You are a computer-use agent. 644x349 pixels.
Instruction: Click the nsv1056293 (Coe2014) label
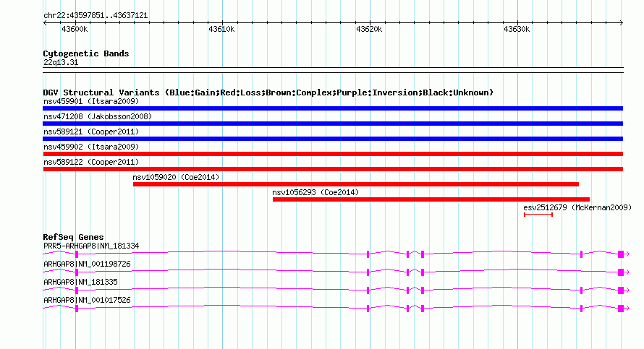[x=315, y=192]
